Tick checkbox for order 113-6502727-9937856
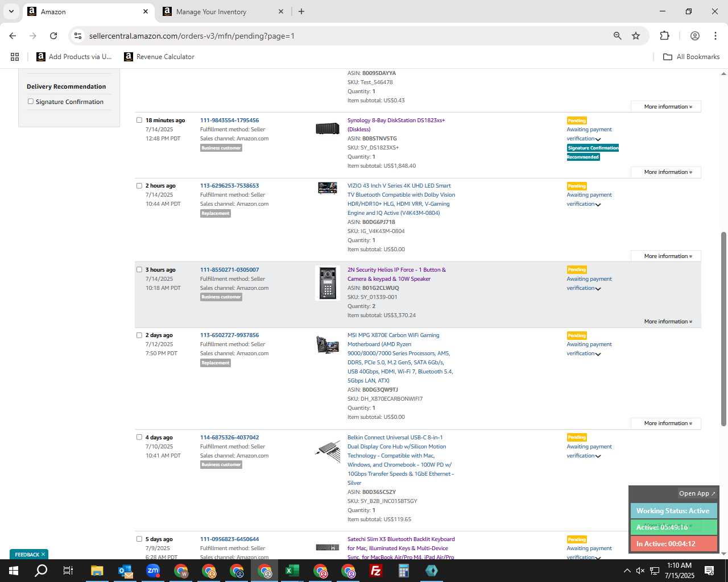This screenshot has width=728, height=582. [x=139, y=335]
